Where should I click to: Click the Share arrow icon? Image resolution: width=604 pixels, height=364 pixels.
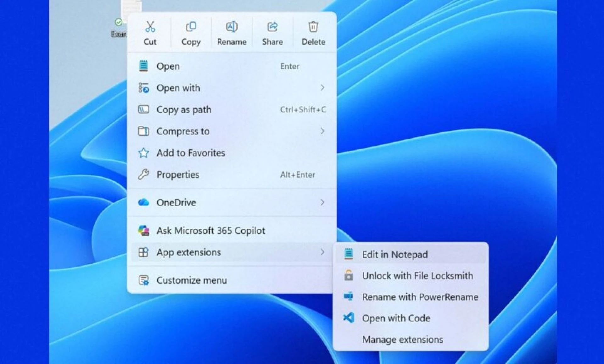[272, 27]
